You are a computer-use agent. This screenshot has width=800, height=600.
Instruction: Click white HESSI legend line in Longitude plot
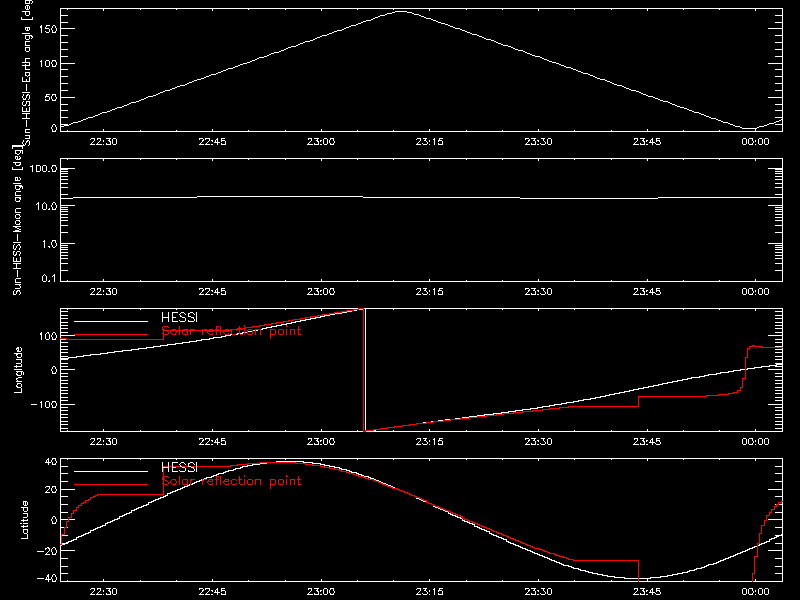[111, 321]
